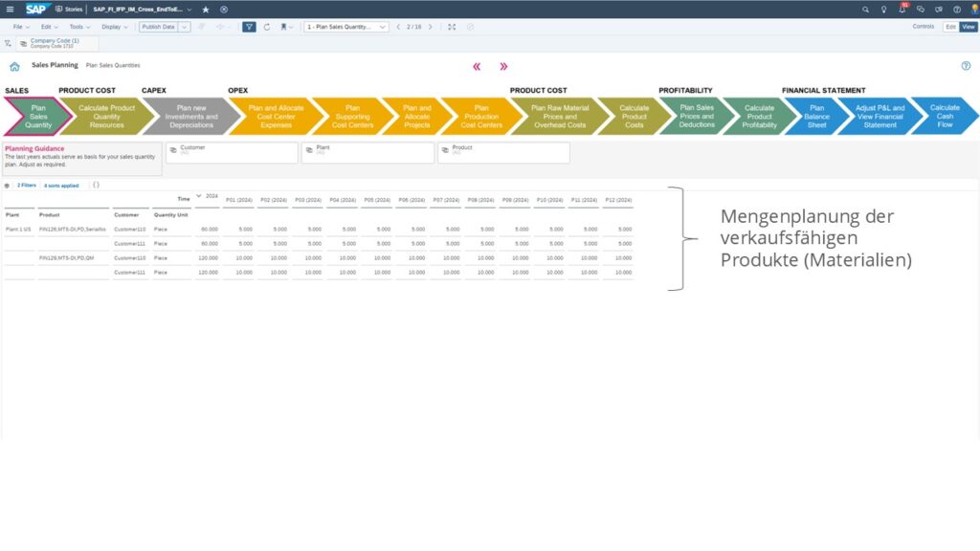
Task: Toggle the Controls panel
Action: [923, 27]
